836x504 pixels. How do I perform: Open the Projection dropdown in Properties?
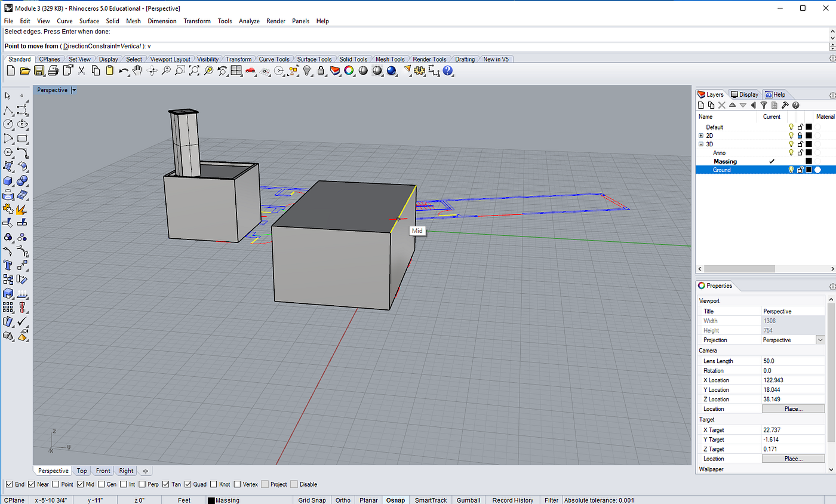point(819,340)
